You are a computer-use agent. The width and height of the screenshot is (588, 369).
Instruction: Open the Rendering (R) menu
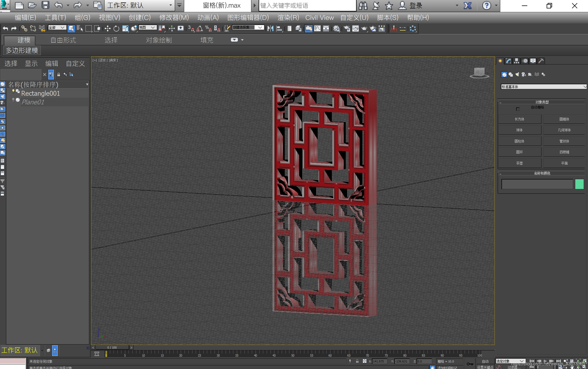click(288, 18)
